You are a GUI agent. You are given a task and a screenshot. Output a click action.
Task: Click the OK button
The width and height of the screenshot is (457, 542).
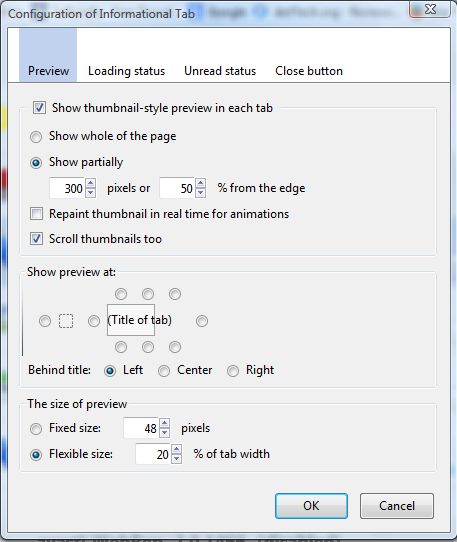[311, 506]
